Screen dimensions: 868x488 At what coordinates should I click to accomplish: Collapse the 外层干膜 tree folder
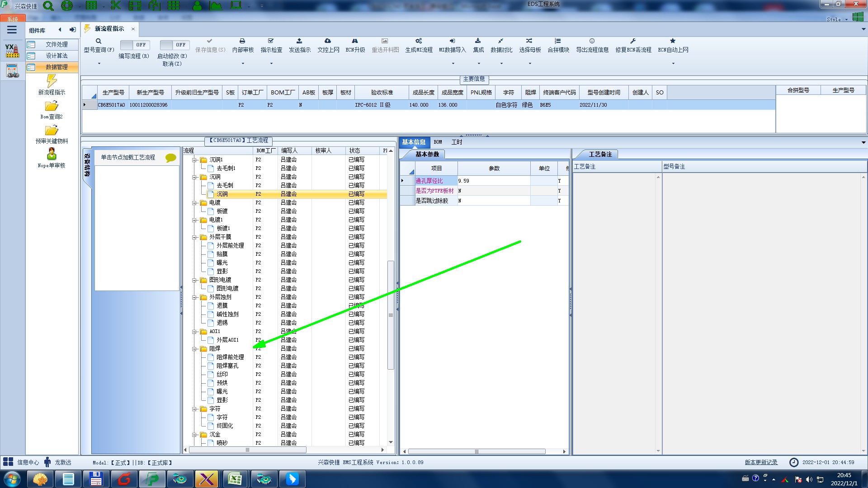click(x=194, y=237)
